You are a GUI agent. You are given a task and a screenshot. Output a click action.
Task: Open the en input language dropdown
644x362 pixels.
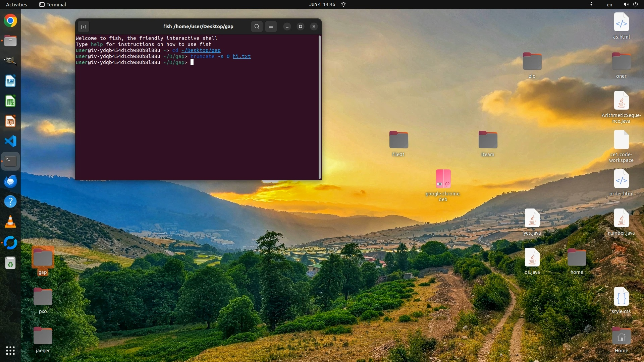[x=609, y=4]
